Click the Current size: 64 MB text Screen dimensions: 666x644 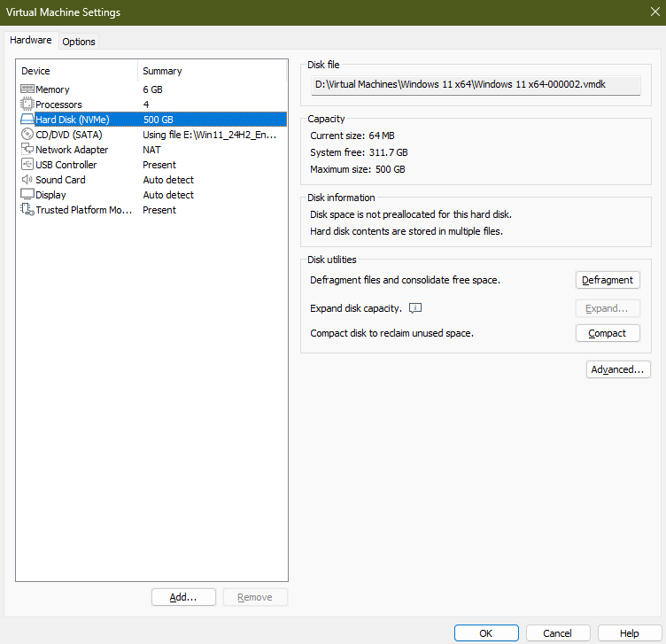352,136
